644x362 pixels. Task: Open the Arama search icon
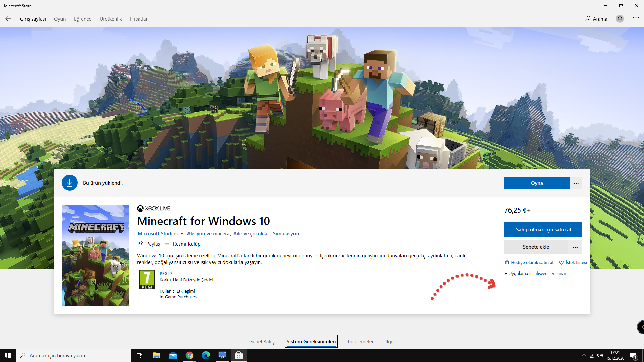coord(588,19)
